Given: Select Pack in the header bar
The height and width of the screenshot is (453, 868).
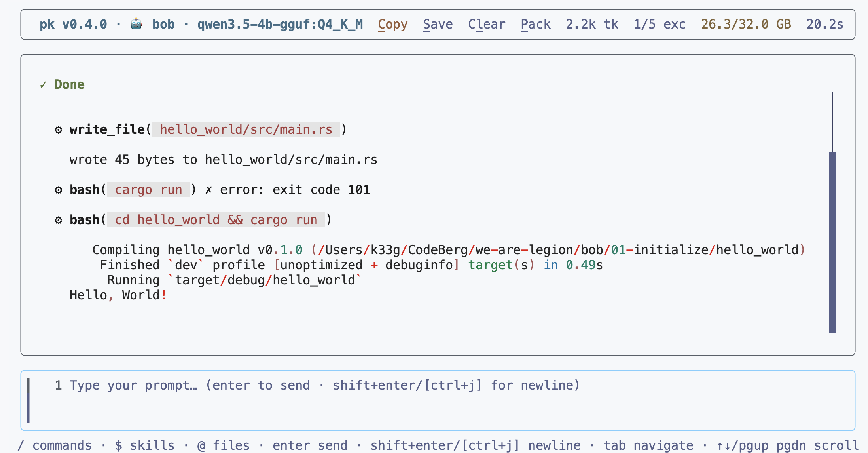Looking at the screenshot, I should pos(535,25).
